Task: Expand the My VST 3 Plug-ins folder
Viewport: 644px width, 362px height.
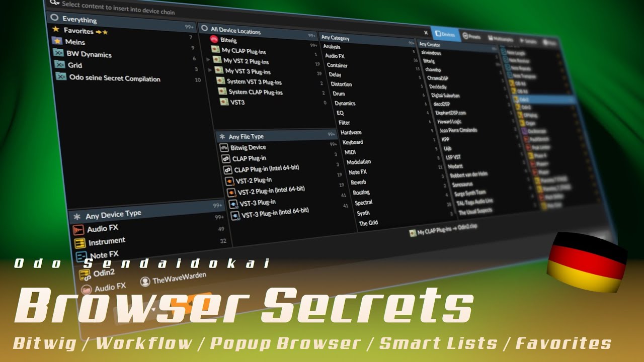Action: tap(210, 69)
